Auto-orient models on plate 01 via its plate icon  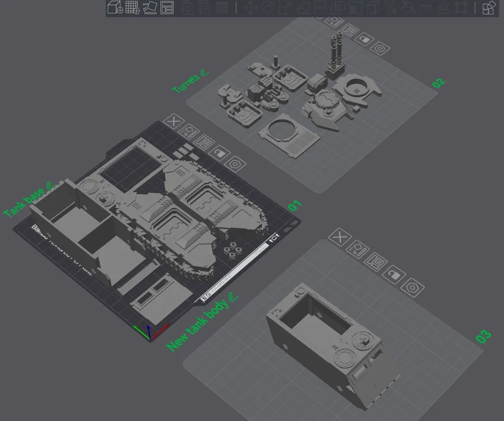pyautogui.click(x=189, y=132)
